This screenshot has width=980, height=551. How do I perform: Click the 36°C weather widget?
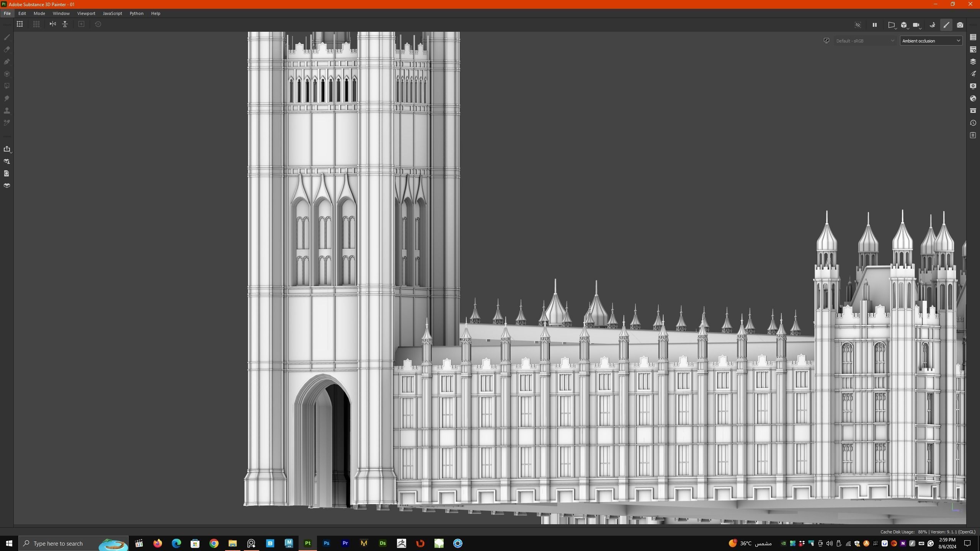(x=750, y=543)
